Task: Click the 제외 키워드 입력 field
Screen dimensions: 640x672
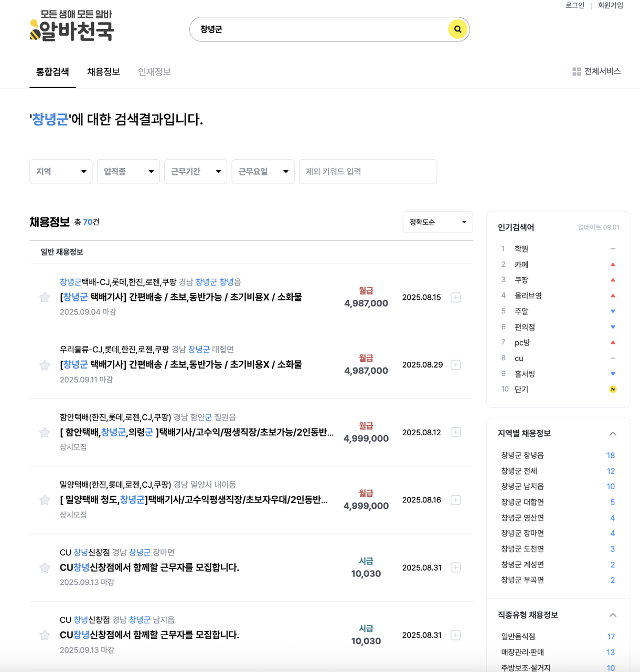Action: tap(368, 171)
